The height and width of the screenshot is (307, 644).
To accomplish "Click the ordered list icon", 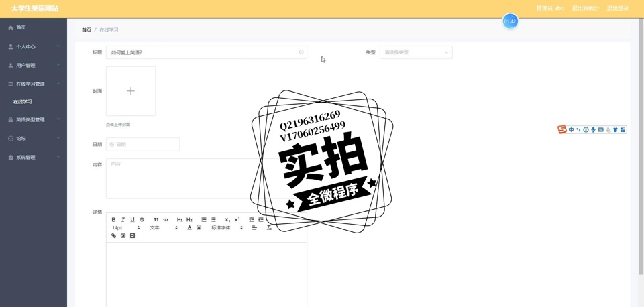I will pos(204,220).
